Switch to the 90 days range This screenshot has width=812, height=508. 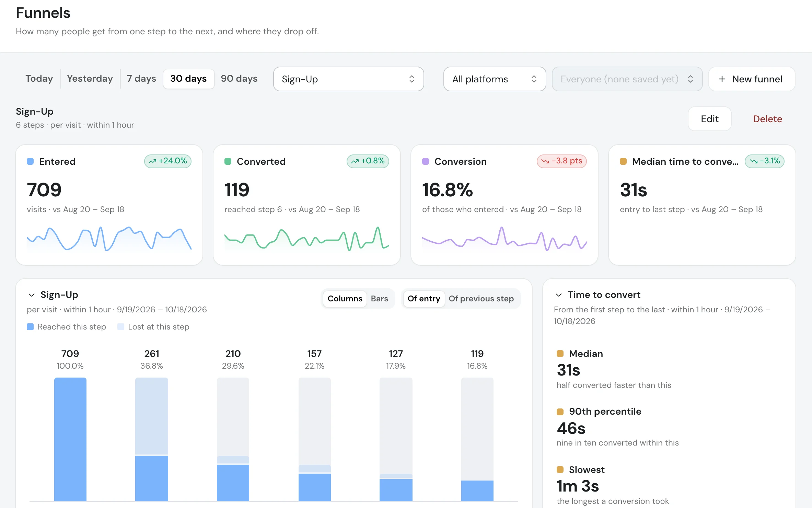pyautogui.click(x=239, y=79)
